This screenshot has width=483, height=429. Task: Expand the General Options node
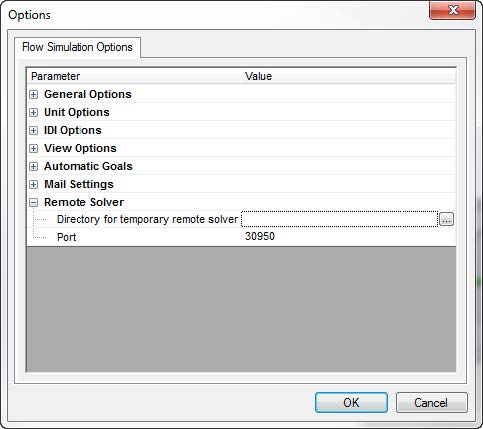(x=33, y=95)
